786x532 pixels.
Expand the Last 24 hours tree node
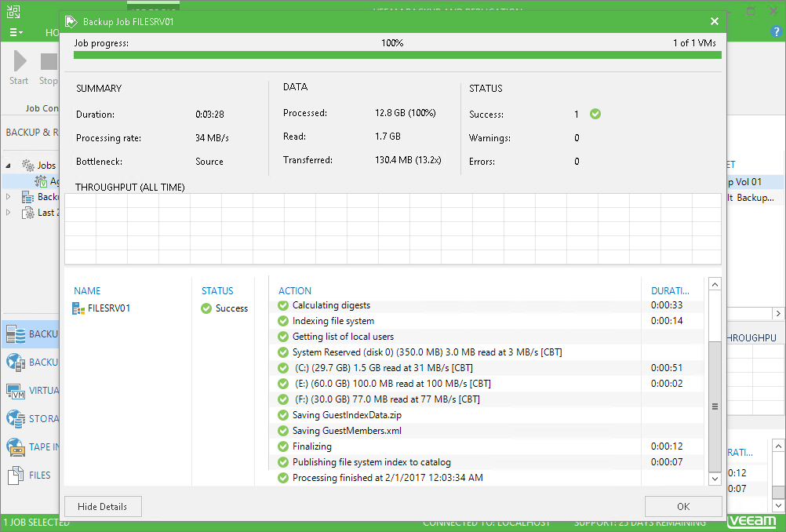(x=8, y=212)
